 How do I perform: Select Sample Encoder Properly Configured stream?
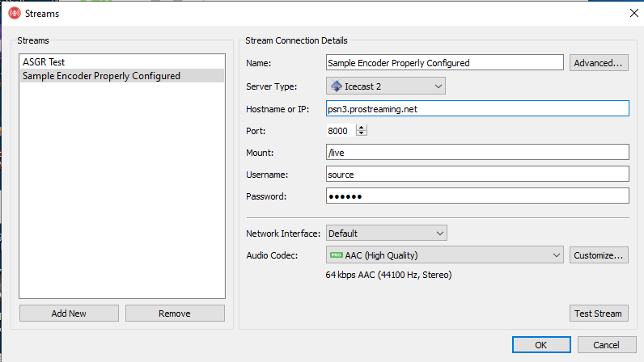(x=101, y=76)
